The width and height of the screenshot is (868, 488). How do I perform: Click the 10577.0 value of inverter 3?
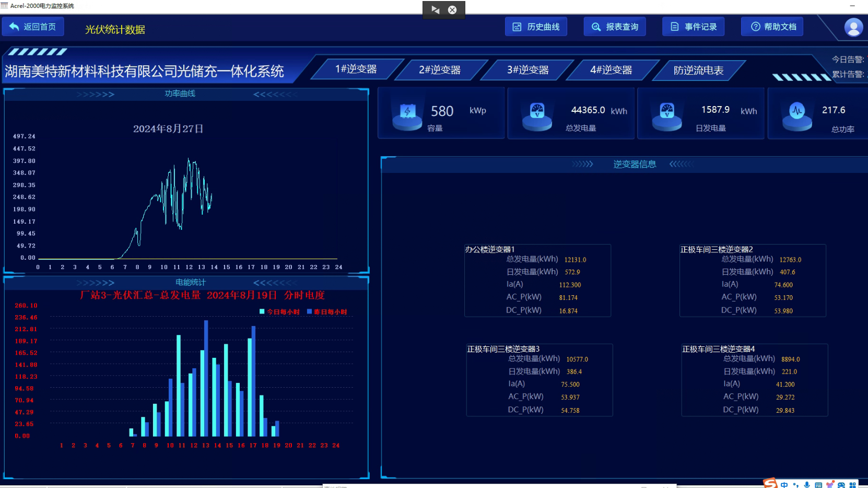(577, 359)
